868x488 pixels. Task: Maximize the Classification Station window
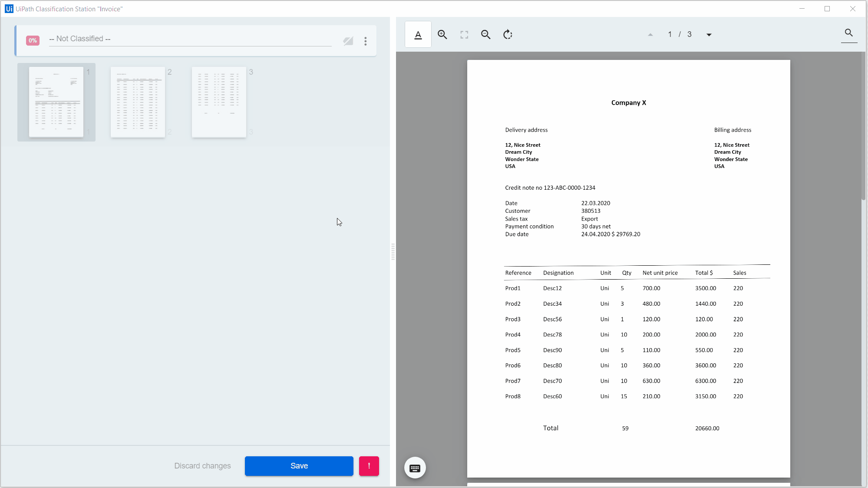pyautogui.click(x=827, y=9)
